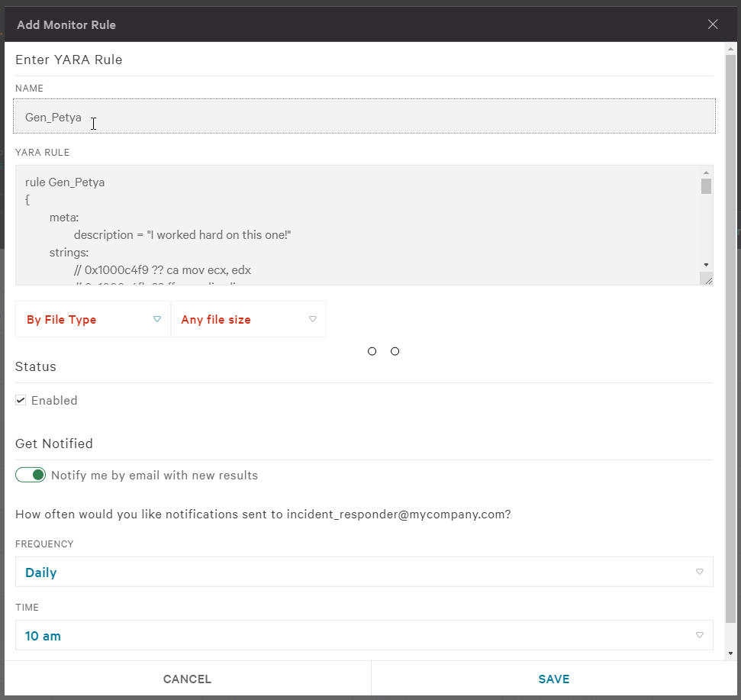Open the 10 am time dropdown
Image resolution: width=741 pixels, height=700 pixels.
click(364, 635)
